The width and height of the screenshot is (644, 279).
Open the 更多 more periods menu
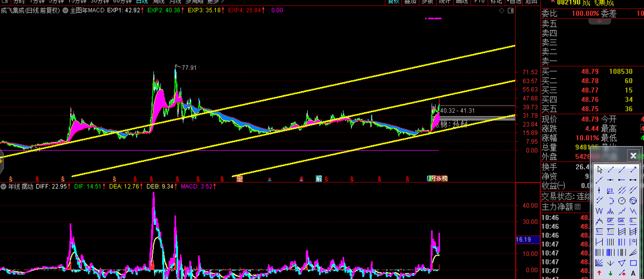click(x=215, y=2)
